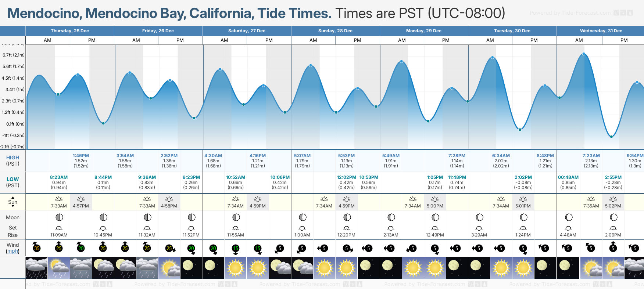Viewport: 644px width, 289px height.
Task: Click the Sun up/down arrows icon
Action: point(13,202)
